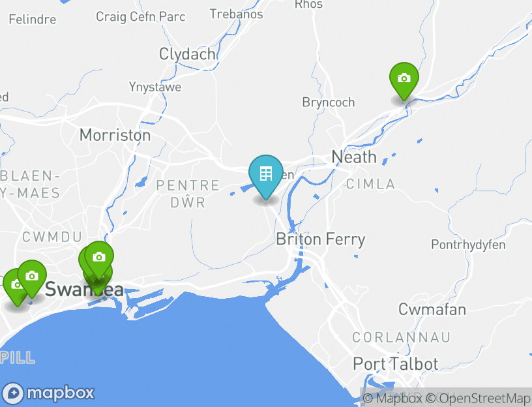The height and width of the screenshot is (407, 532).
Task: Click the Craig Cefn Parc label
Action: [x=141, y=17]
